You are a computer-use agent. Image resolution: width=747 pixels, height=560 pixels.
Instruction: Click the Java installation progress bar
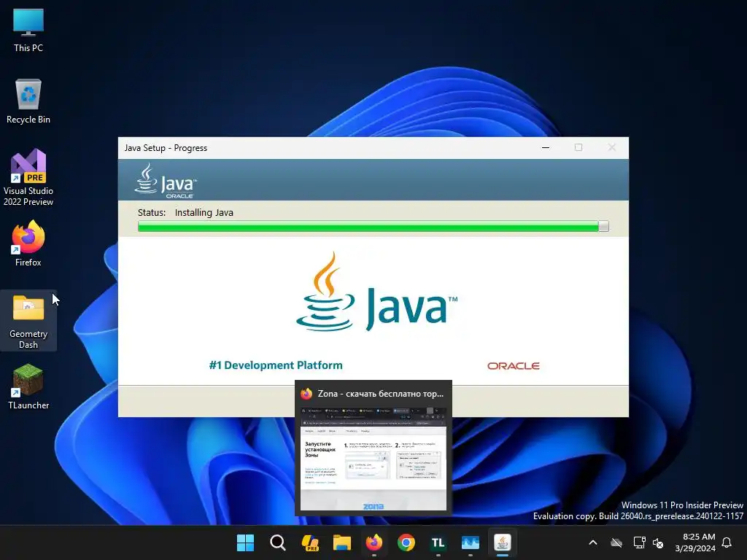pos(373,226)
